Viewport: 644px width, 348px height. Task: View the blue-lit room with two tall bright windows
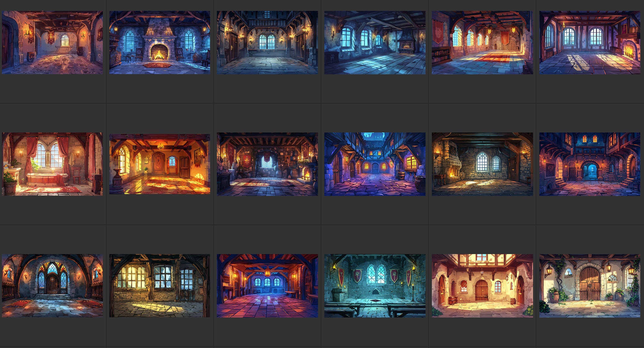coord(374,42)
